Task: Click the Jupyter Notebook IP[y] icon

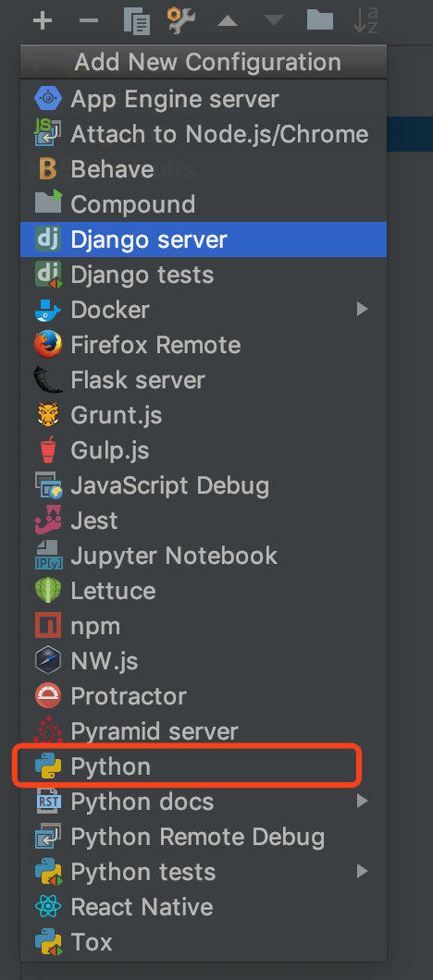Action: [x=48, y=555]
